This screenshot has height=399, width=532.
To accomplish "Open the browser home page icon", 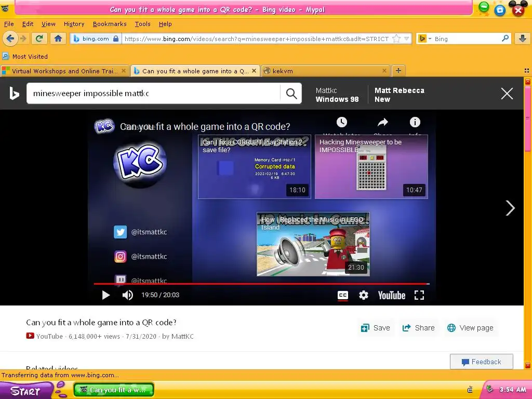I will point(58,38).
